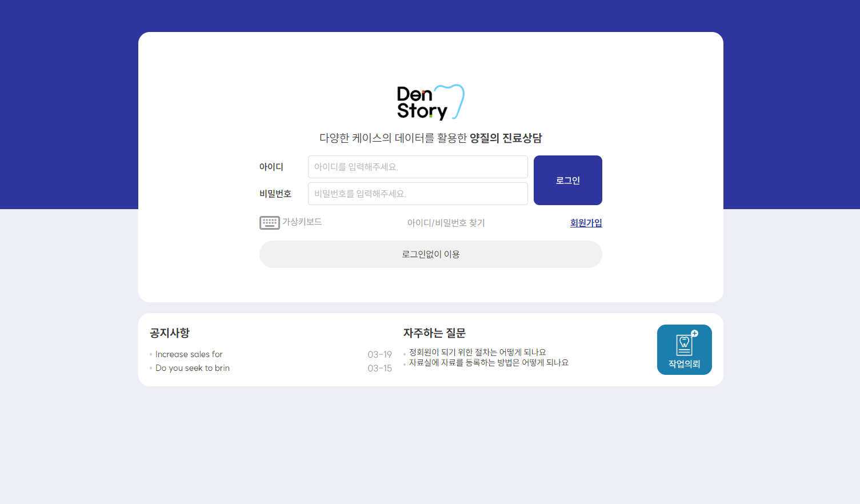Screen dimensions: 860x504
Task: Open the 'Increase sales for' notice
Action: pyautogui.click(x=189, y=354)
